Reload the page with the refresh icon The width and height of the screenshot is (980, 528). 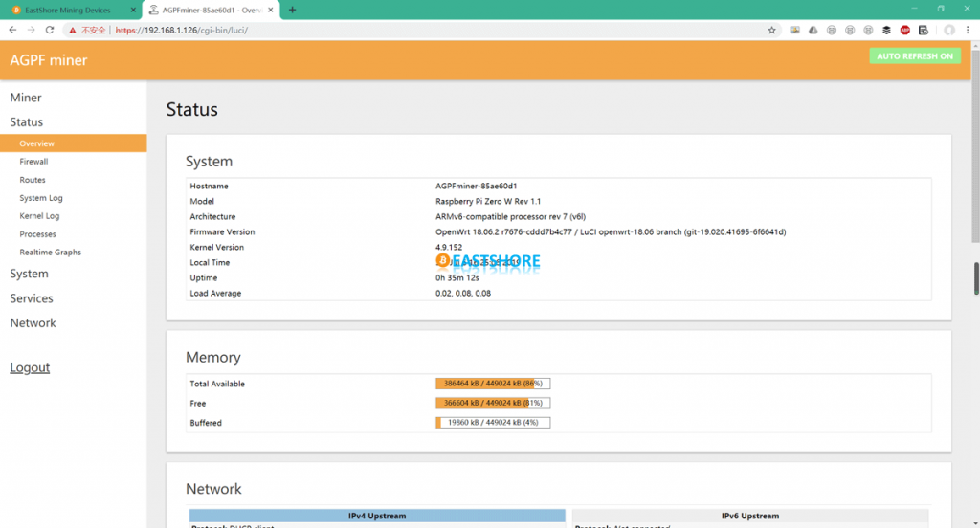(50, 30)
